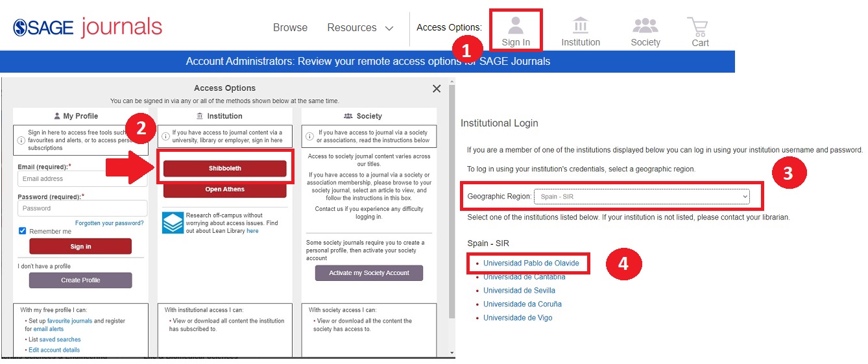
Task: Click the SAGE journals logo
Action: coord(88,27)
